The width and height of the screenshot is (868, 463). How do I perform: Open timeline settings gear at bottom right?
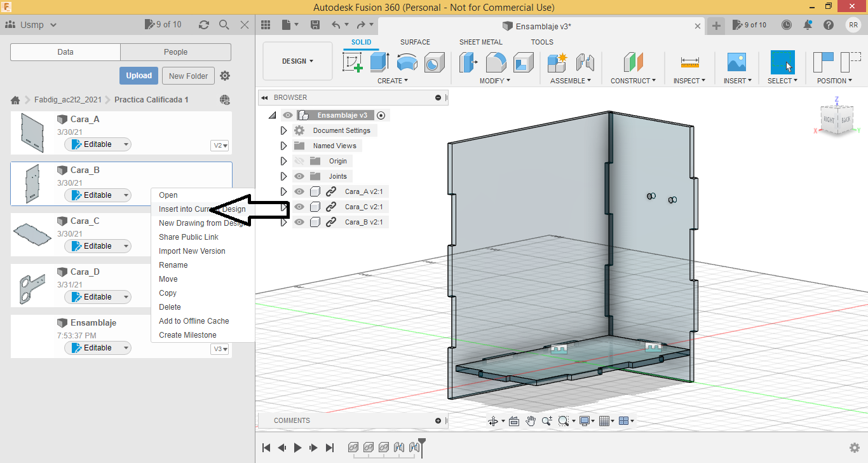tap(855, 448)
